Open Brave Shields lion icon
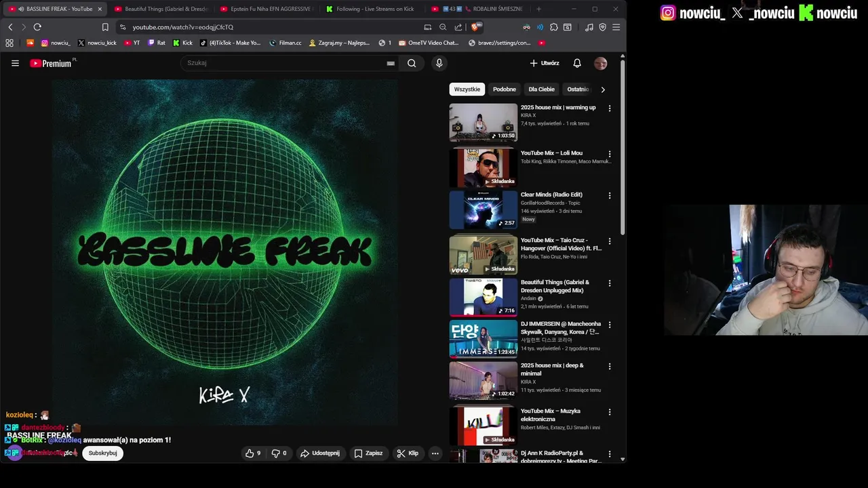Viewport: 868px width, 488px height. [x=475, y=27]
